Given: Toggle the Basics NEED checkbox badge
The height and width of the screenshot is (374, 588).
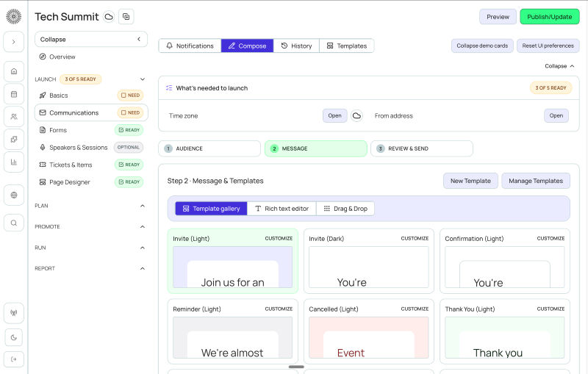Looking at the screenshot, I should (131, 96).
